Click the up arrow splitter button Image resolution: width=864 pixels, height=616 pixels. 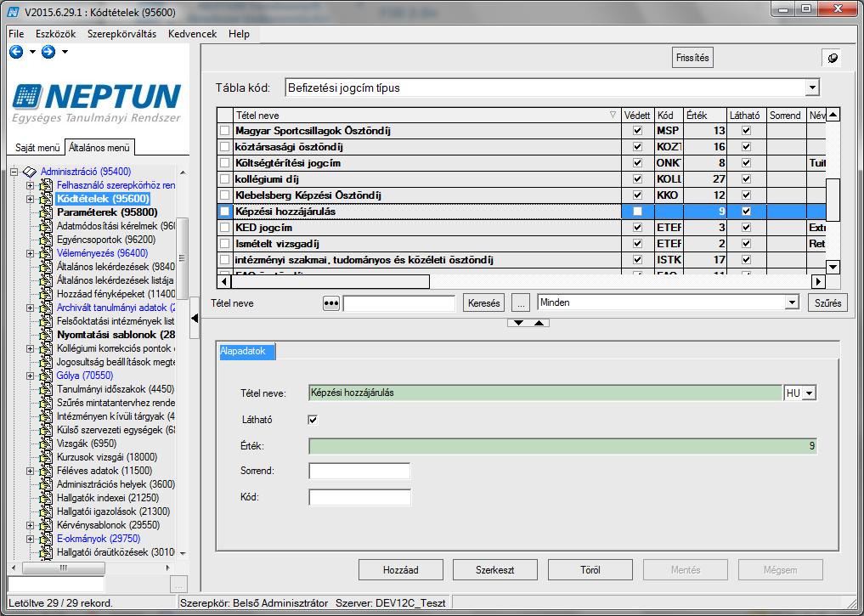(539, 323)
